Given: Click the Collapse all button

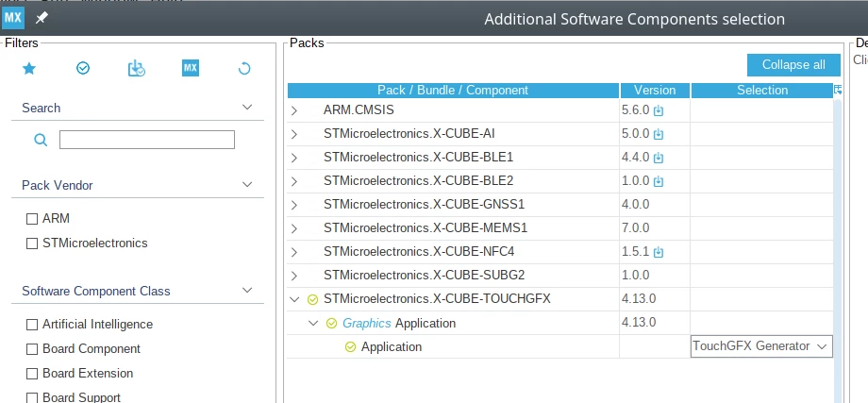Looking at the screenshot, I should click(793, 65).
